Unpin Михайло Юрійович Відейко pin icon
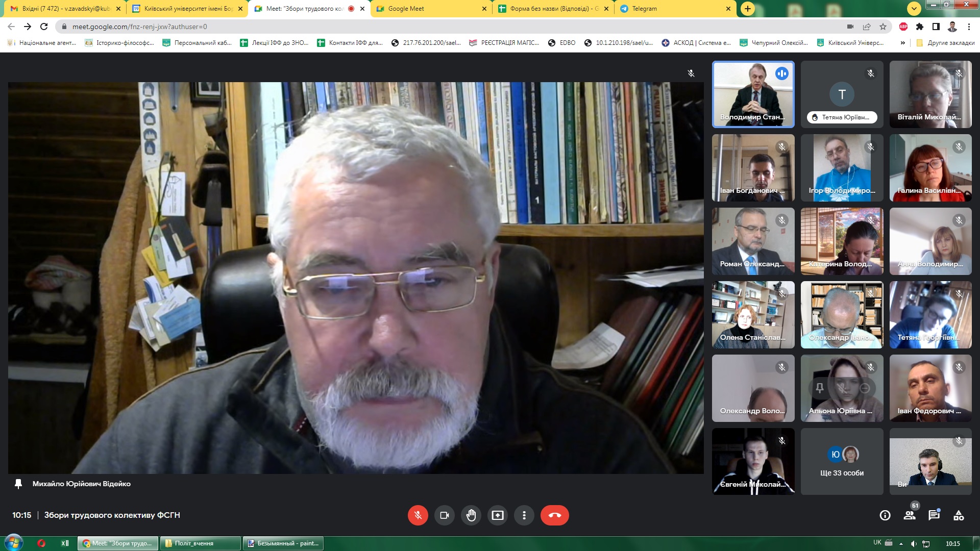 click(x=18, y=484)
